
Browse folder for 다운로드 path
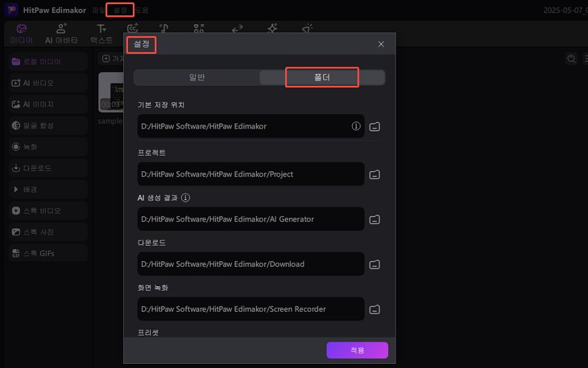coord(375,264)
